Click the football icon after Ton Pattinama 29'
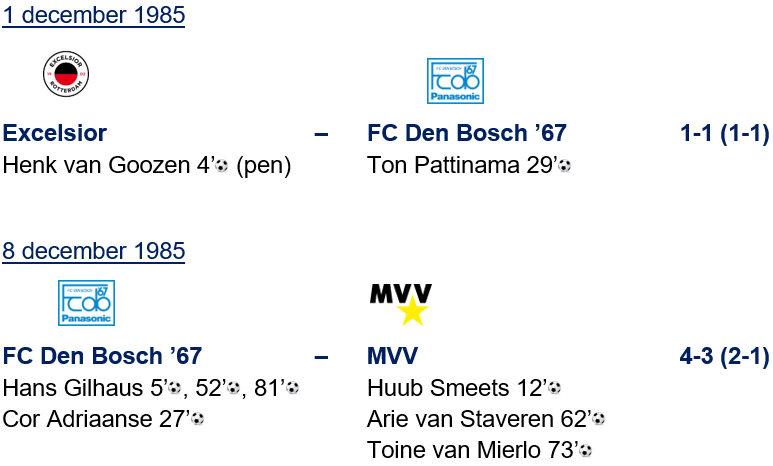 tap(565, 166)
